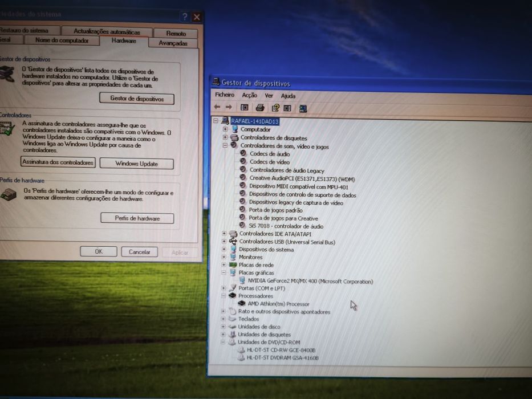The image size is (532, 399).
Task: Click the Creative AudioPCI device icon
Action: point(242,178)
